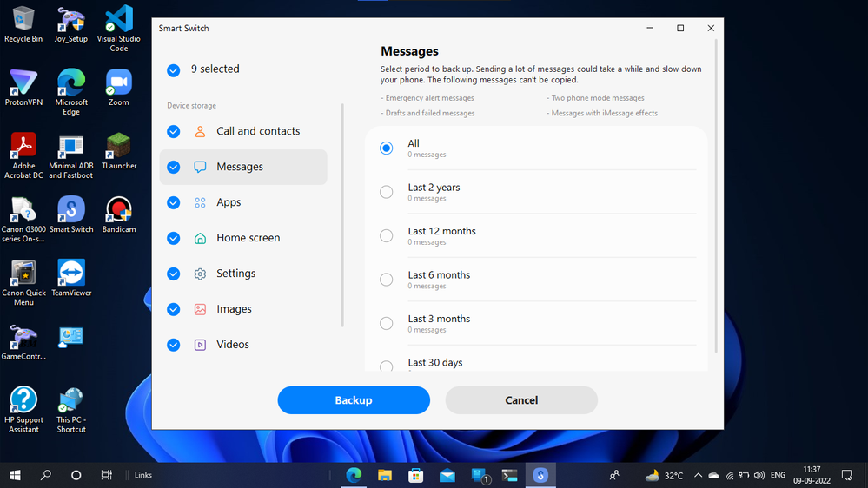Click the Videos play icon
This screenshot has width=868, height=488.
200,346
